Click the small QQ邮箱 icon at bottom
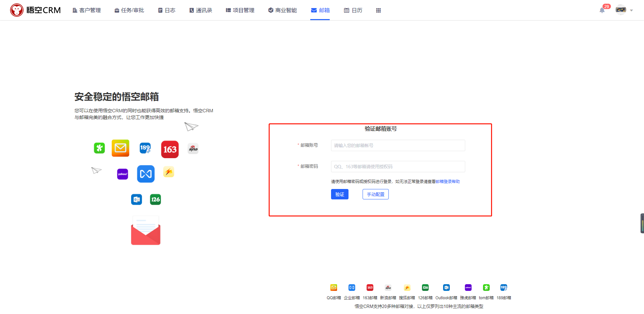Image resolution: width=644 pixels, height=314 pixels. 334,288
